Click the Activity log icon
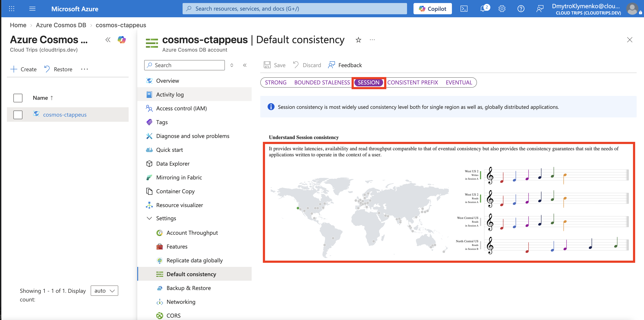Viewport: 644px width, 320px height. coord(149,95)
